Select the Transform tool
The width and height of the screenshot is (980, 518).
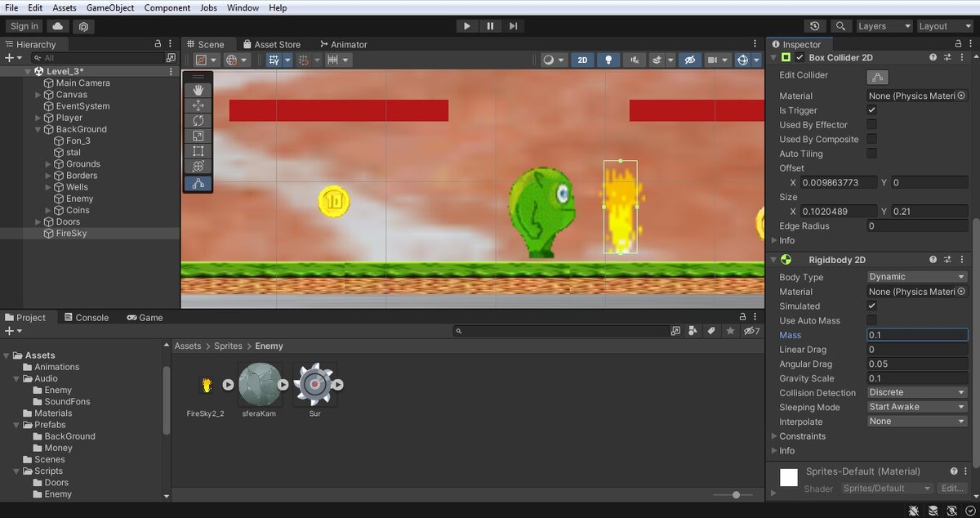[198, 167]
